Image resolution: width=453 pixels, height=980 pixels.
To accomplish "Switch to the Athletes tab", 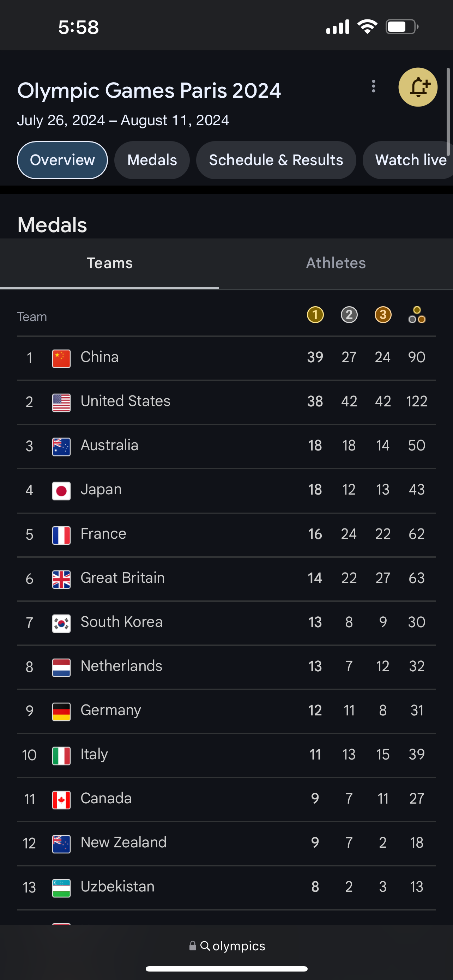I will tap(336, 263).
